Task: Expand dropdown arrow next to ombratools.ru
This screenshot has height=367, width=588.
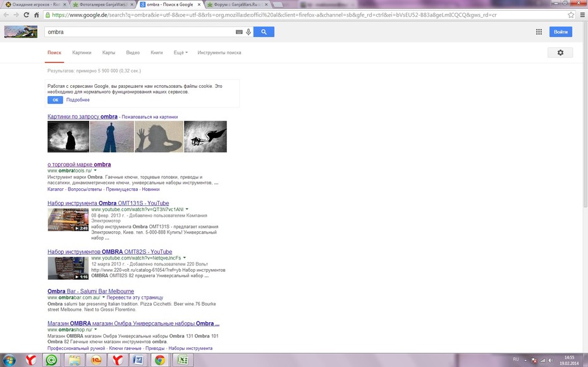Action: click(x=95, y=171)
